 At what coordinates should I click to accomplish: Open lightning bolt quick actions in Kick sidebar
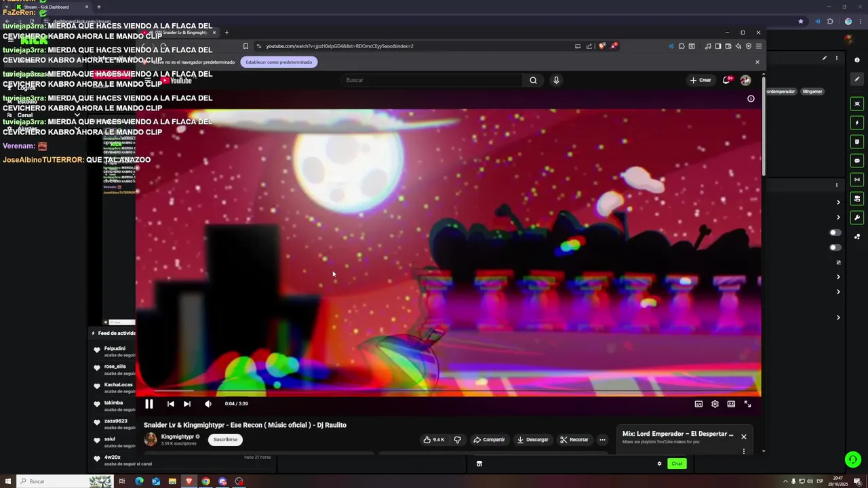point(857,123)
